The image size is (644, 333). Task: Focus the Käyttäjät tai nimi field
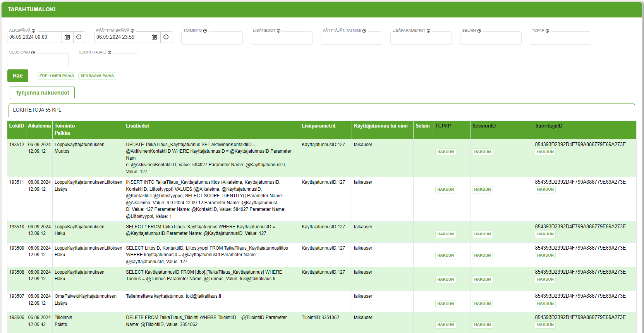pos(351,38)
